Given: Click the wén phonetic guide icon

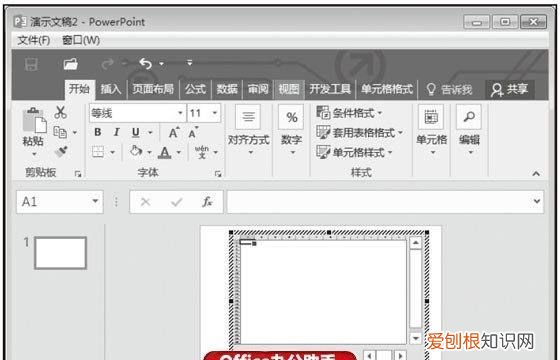Looking at the screenshot, I should [202, 152].
